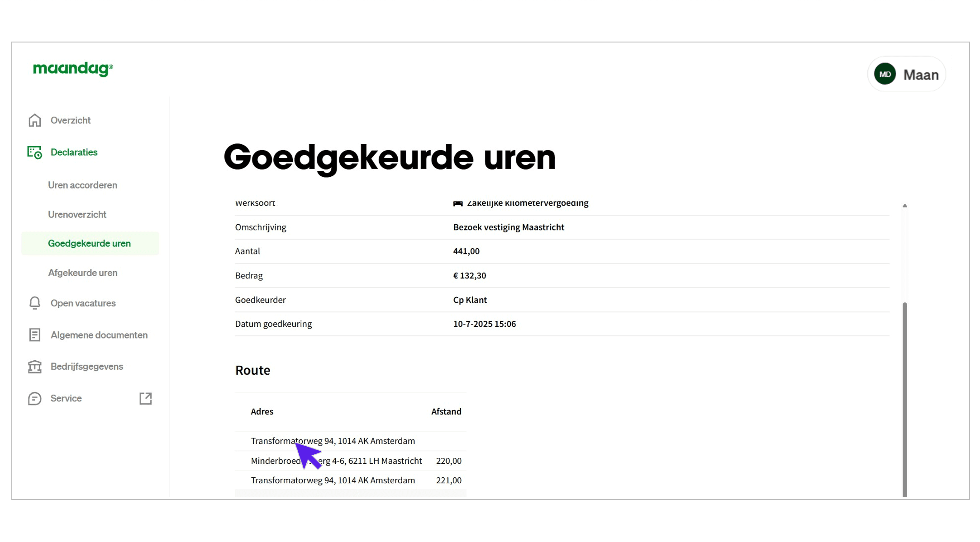Select the Transformatorweg 94 Amsterdam address
This screenshot has width=980, height=542.
(333, 441)
